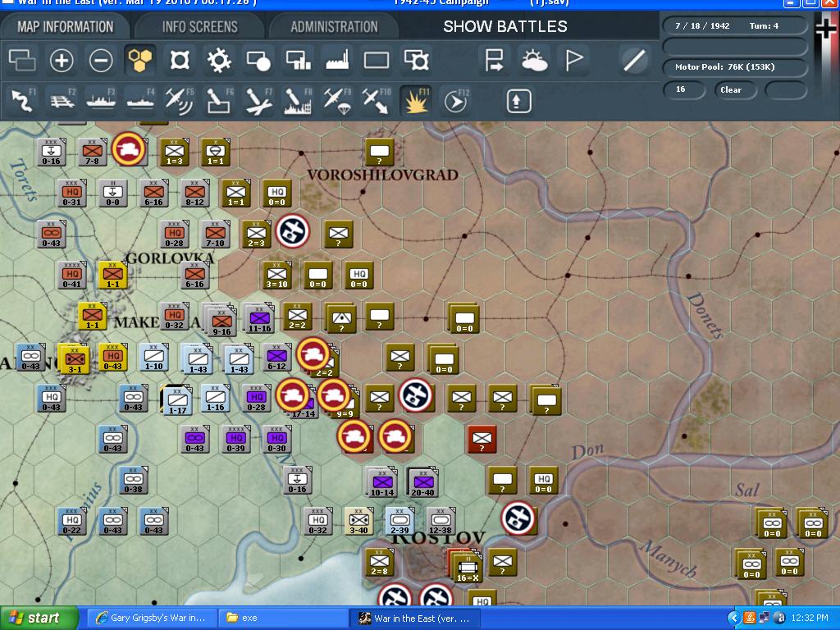Select F1 move mode arrow icon
Image resolution: width=840 pixels, height=630 pixels.
[22, 100]
